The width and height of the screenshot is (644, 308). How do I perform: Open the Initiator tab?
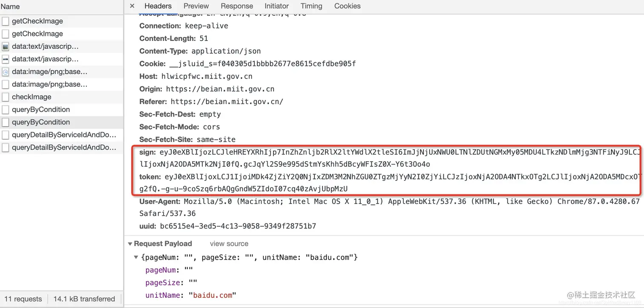click(x=276, y=6)
